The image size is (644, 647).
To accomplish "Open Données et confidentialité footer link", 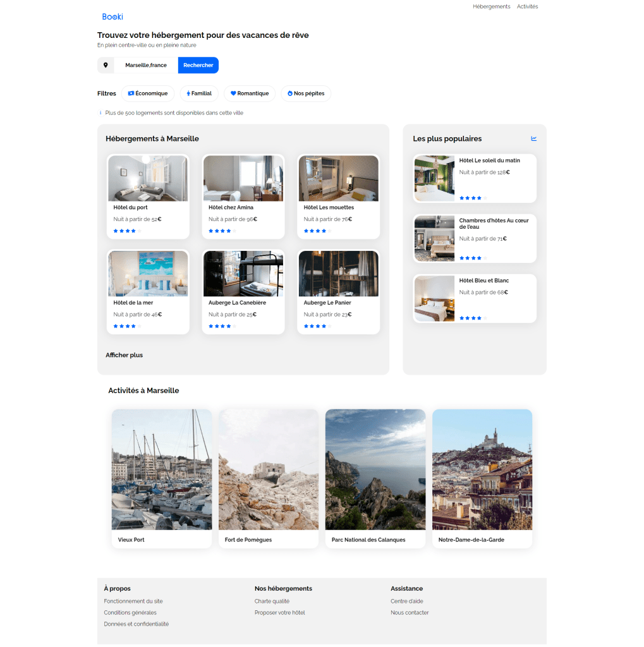I will [137, 624].
